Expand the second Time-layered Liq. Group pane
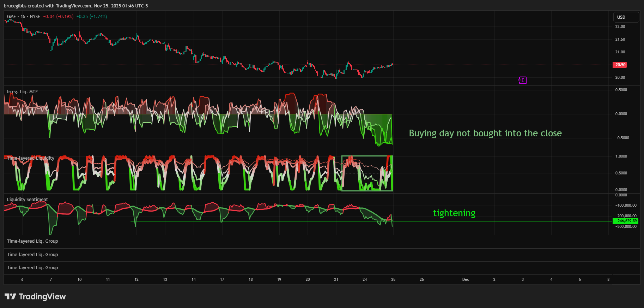Image resolution: width=644 pixels, height=308 pixels. [32, 255]
